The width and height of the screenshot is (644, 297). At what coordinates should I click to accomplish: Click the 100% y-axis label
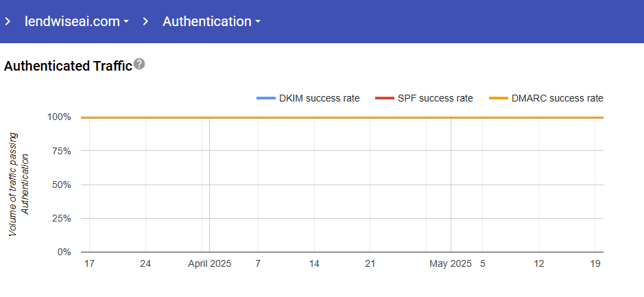pos(59,117)
